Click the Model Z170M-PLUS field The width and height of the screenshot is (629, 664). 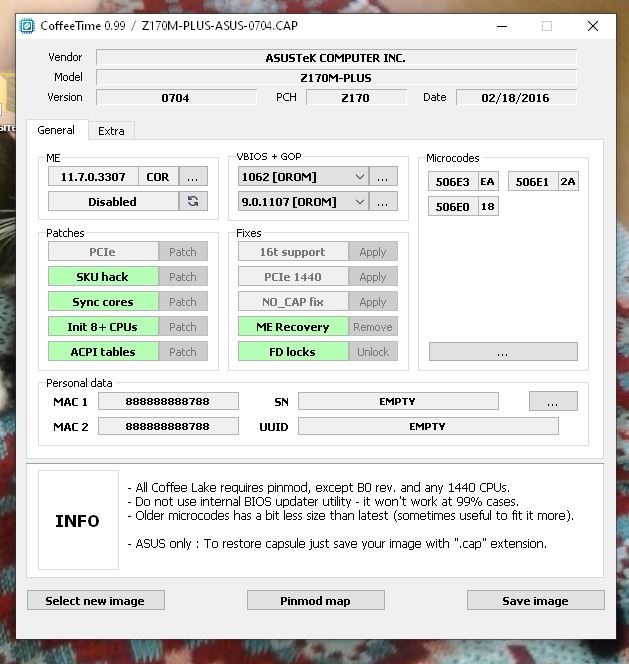coord(336,77)
